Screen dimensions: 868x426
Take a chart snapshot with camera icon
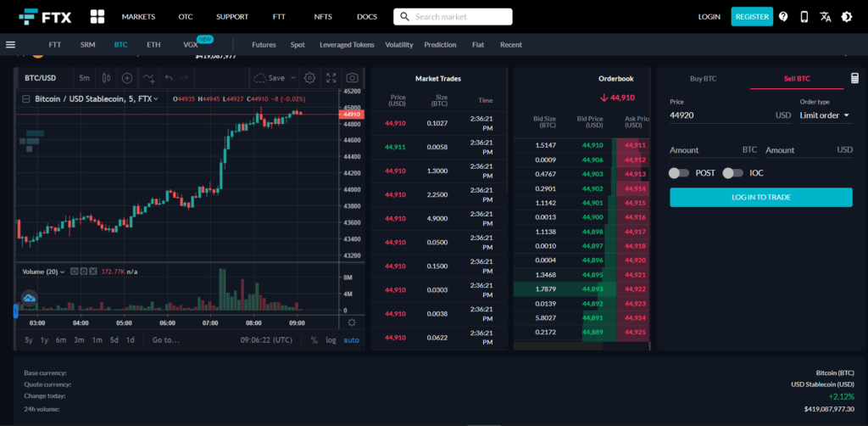point(352,78)
